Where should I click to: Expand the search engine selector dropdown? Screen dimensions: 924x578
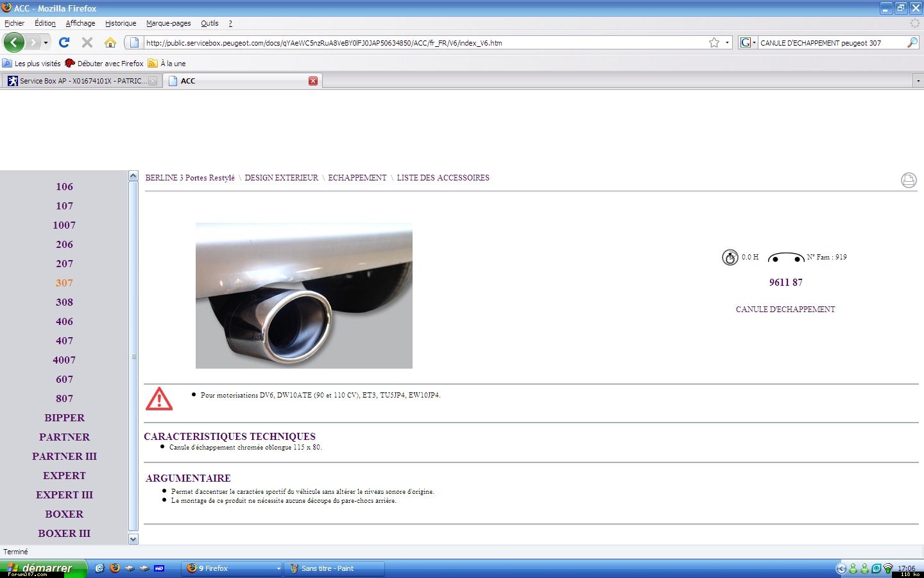(x=748, y=43)
